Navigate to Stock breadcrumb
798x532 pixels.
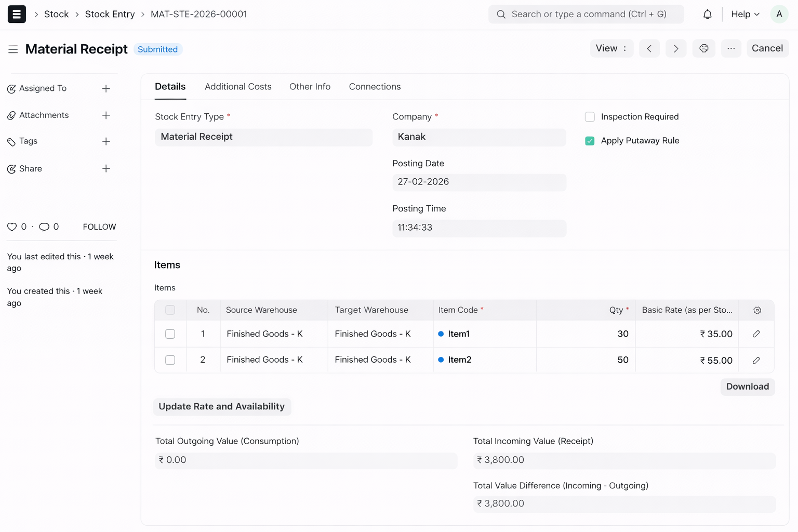click(56, 14)
